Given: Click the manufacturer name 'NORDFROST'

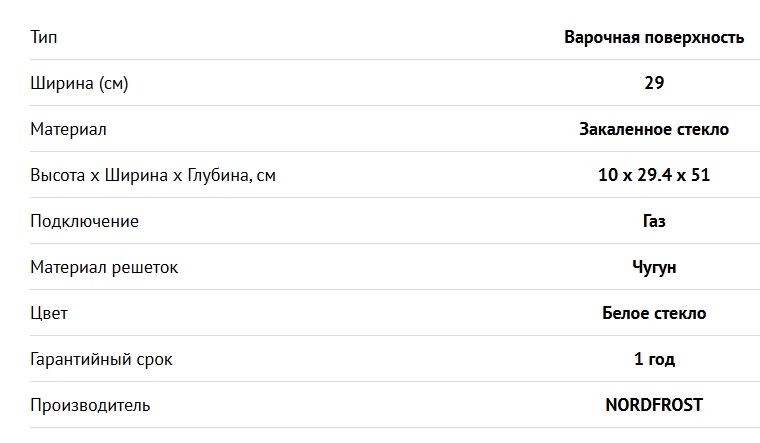Looking at the screenshot, I should (654, 405).
